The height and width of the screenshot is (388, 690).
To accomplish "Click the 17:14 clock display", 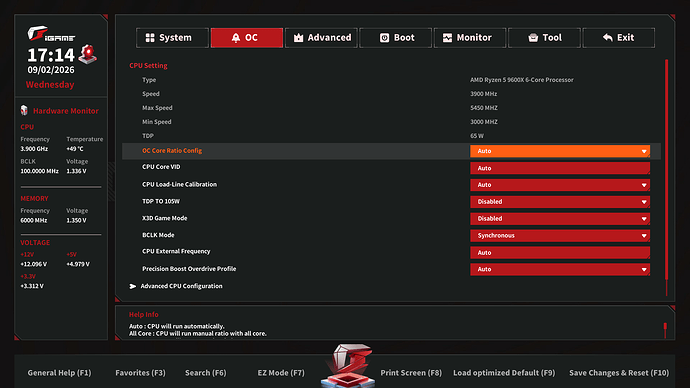I will click(51, 55).
